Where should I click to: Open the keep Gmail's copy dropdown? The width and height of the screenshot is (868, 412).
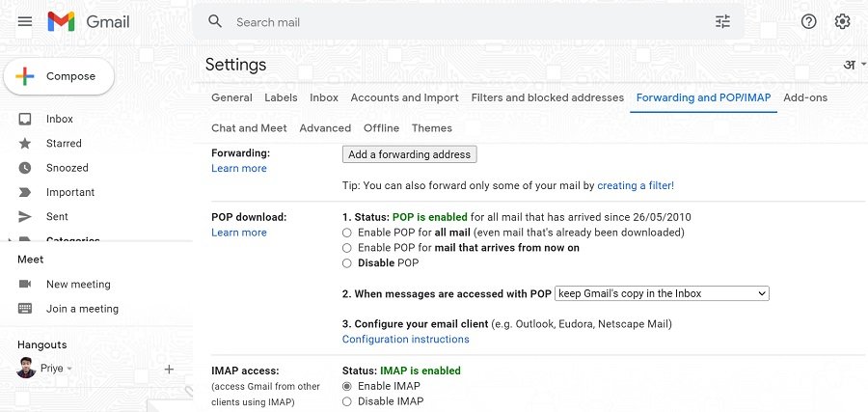coord(662,293)
